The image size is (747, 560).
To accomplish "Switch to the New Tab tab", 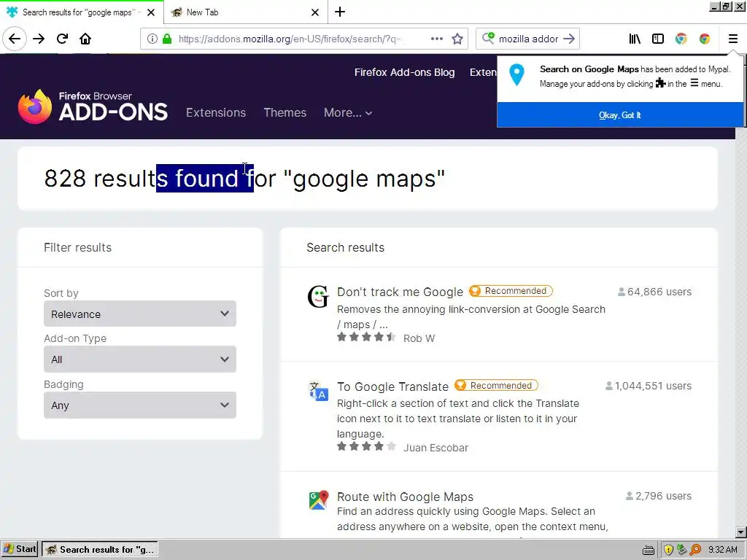I will click(245, 12).
